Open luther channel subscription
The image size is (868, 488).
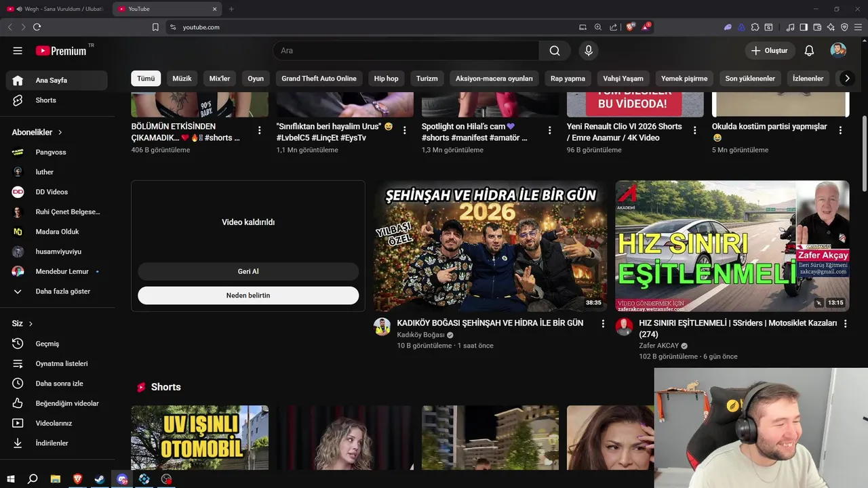click(x=57, y=172)
